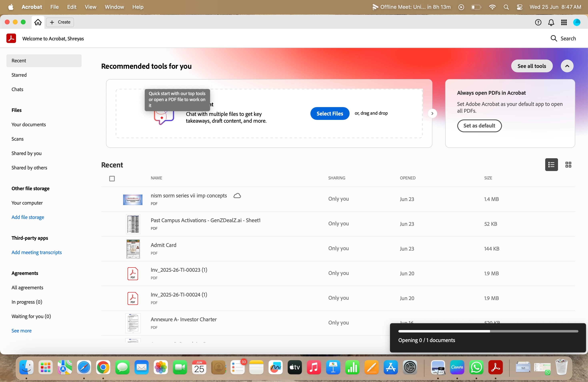The image size is (588, 382).
Task: Click the Adobe Acrobat logo icon
Action: 11,39
